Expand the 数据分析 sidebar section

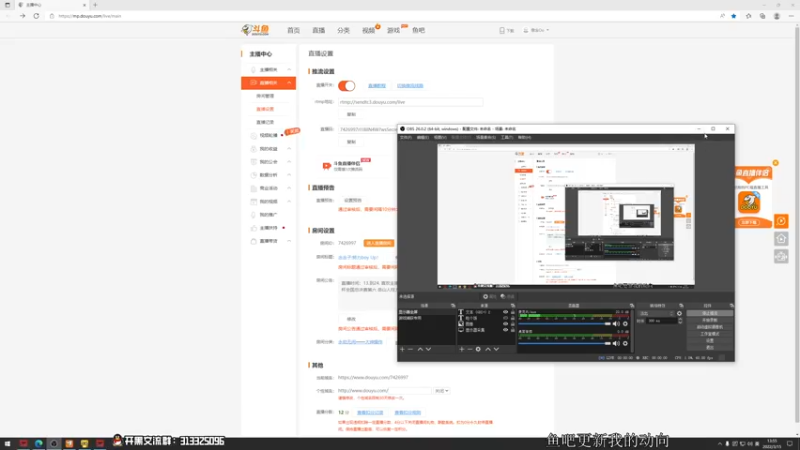[x=289, y=175]
